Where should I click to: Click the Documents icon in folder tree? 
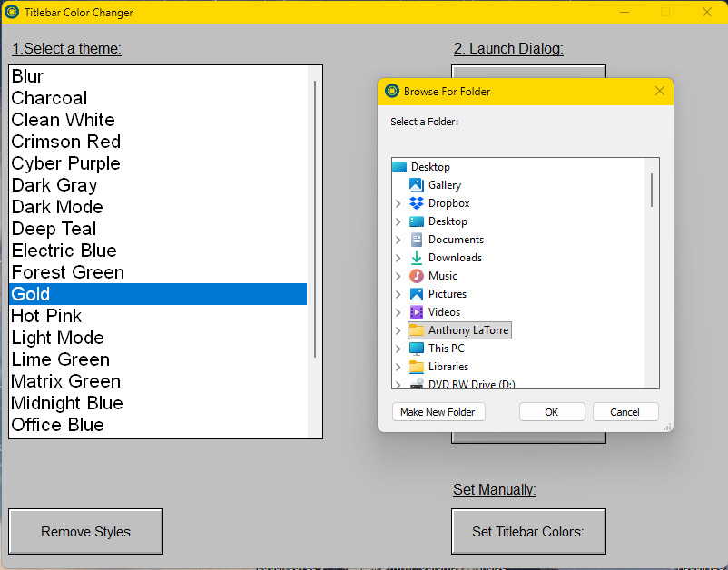[417, 240]
